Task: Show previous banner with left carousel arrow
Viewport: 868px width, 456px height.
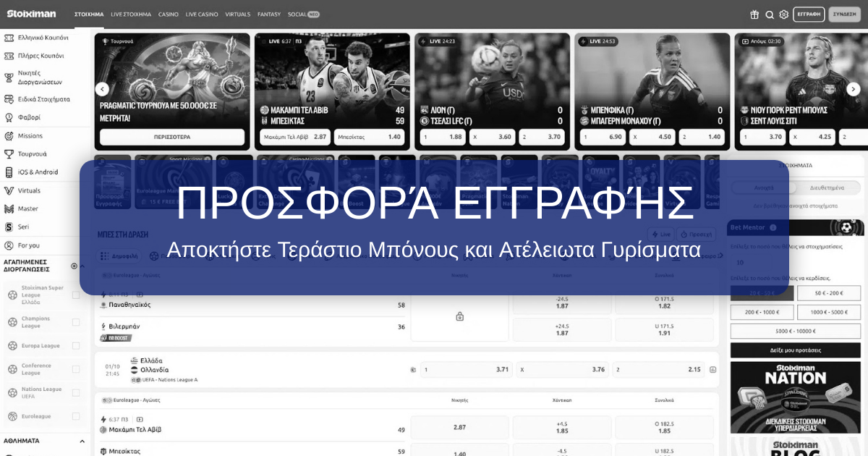Action: (102, 89)
